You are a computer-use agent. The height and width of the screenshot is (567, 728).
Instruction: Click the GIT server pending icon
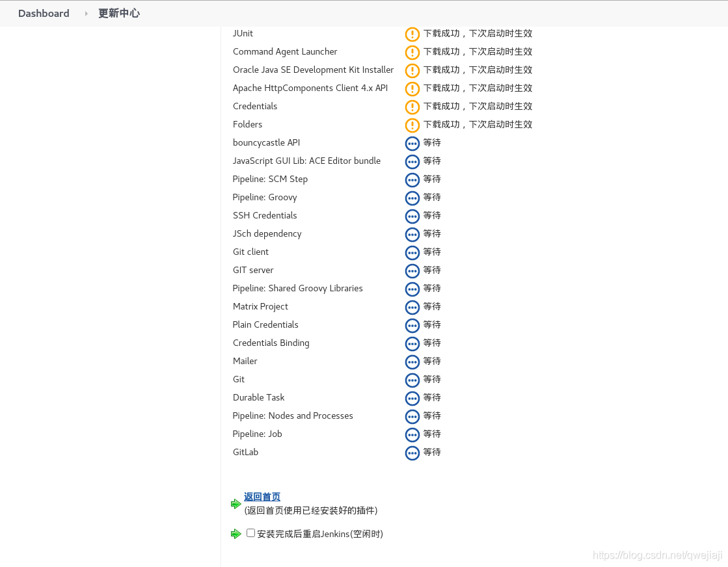tap(412, 270)
